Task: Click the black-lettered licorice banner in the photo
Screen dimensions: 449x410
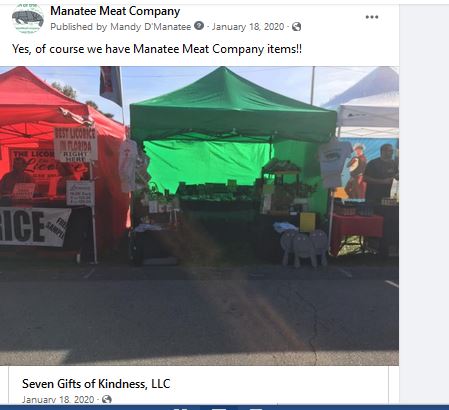Action: point(33,227)
